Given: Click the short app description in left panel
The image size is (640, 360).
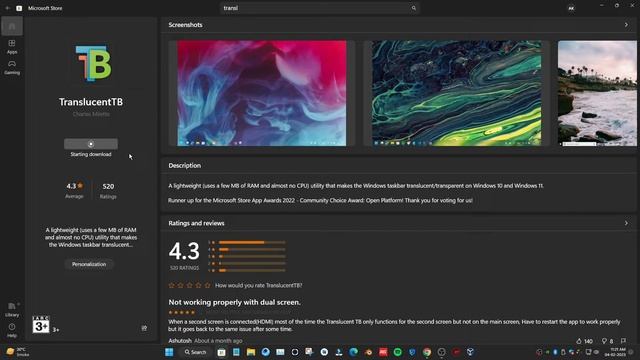Looking at the screenshot, I should [91, 238].
